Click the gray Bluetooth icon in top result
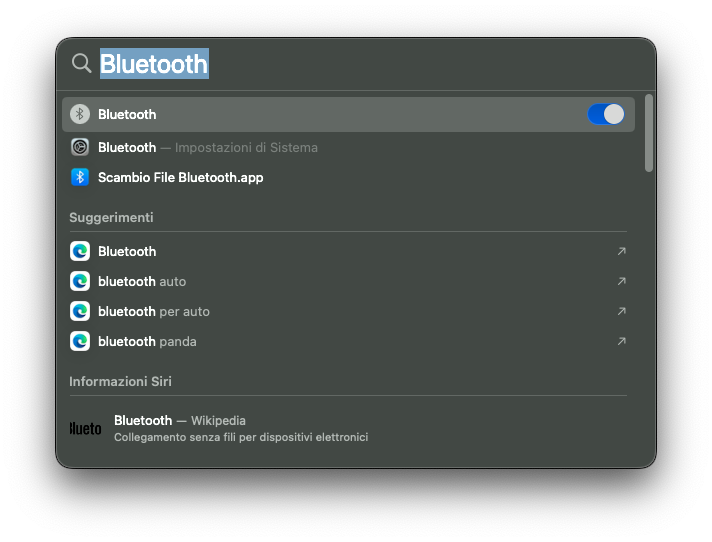Viewport: 712px width, 542px height. [80, 114]
